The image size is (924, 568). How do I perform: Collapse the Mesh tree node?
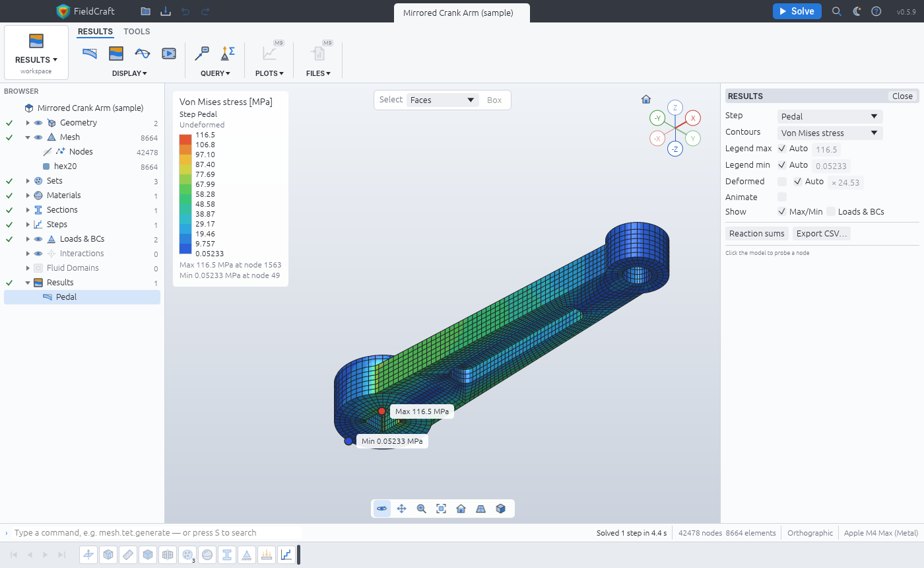click(x=28, y=137)
